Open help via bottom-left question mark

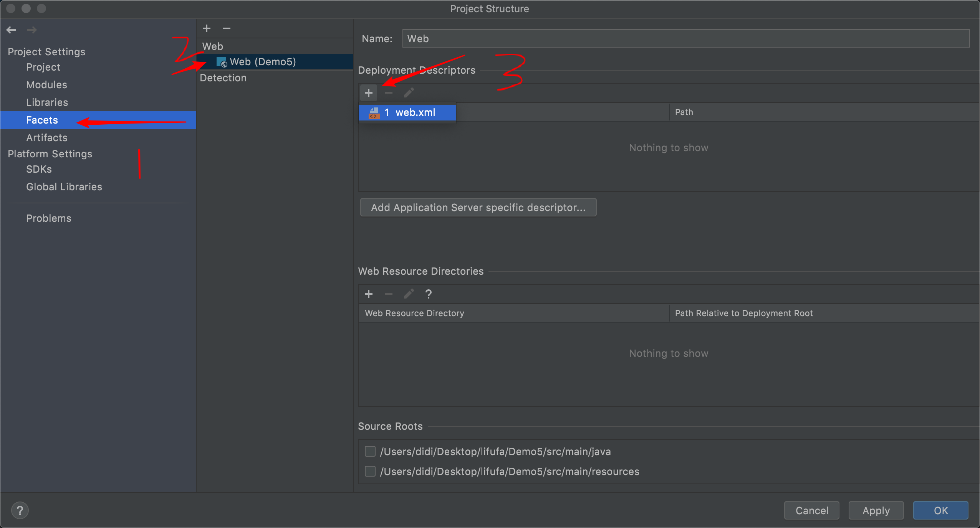coord(20,510)
